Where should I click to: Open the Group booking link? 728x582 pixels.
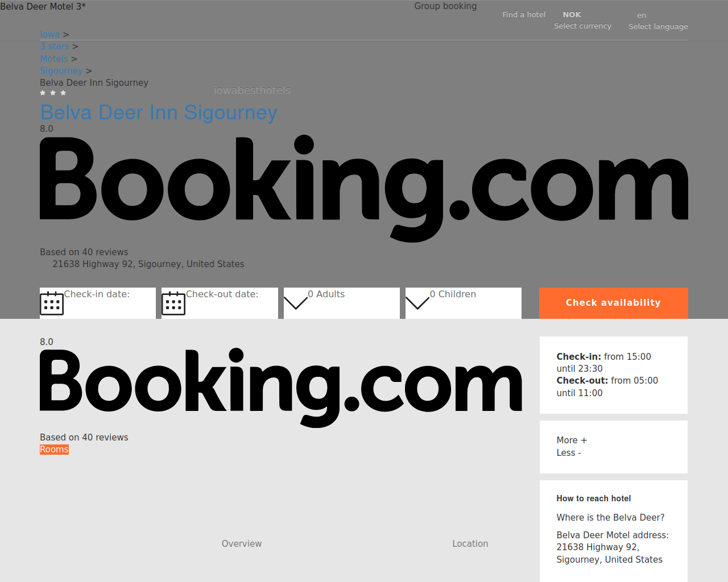pyautogui.click(x=445, y=6)
